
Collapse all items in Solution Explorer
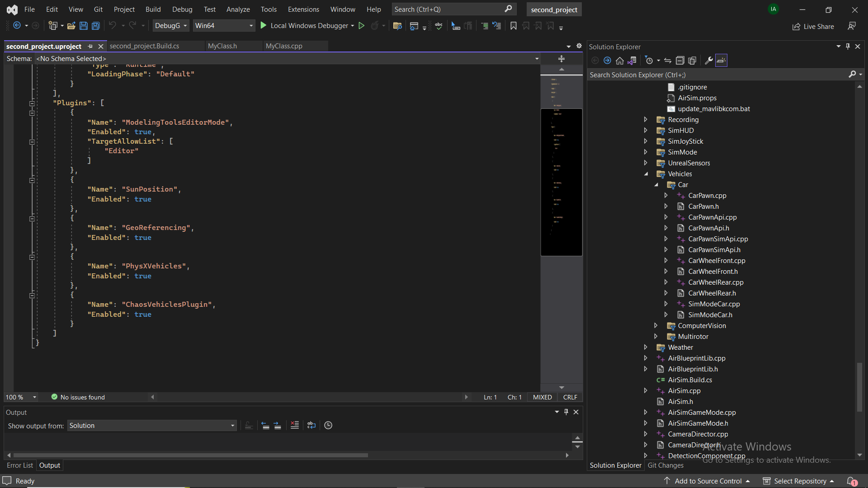pyautogui.click(x=680, y=60)
